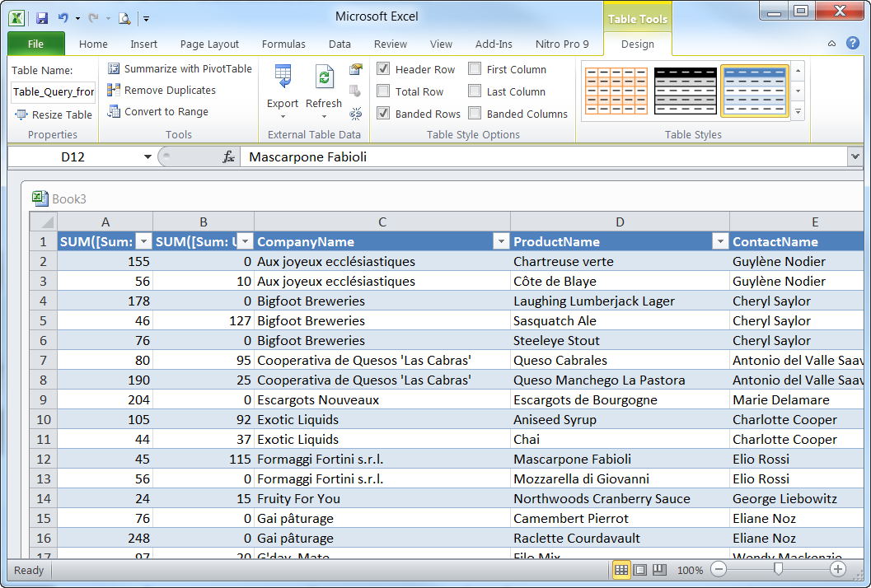The height and width of the screenshot is (588, 871).
Task: Open external data Properties icon
Action: (x=355, y=69)
